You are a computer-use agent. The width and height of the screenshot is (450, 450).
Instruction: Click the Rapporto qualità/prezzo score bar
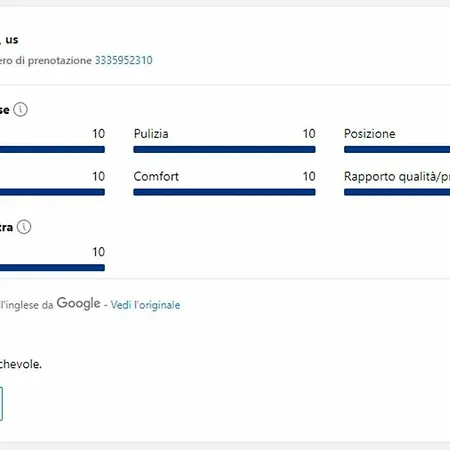pyautogui.click(x=397, y=192)
